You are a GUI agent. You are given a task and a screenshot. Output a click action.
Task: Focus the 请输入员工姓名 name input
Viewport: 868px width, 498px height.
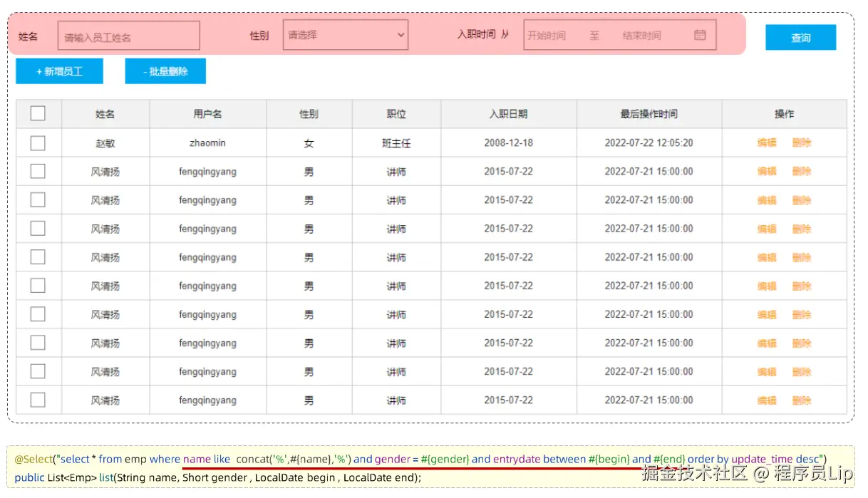point(128,36)
